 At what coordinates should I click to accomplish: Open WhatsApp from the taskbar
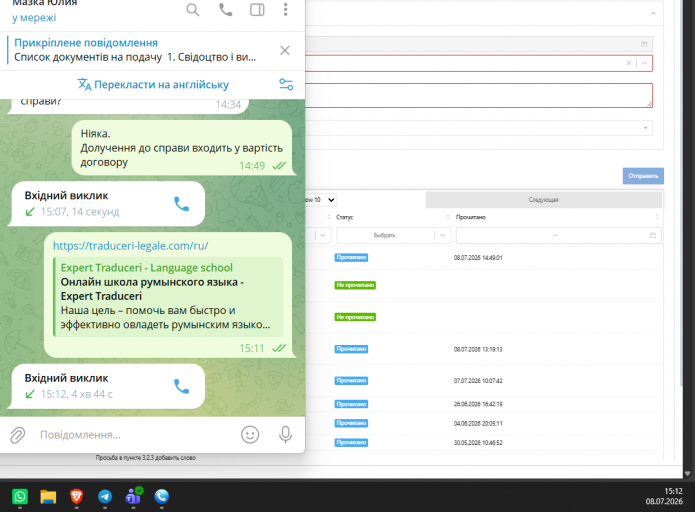pos(20,496)
